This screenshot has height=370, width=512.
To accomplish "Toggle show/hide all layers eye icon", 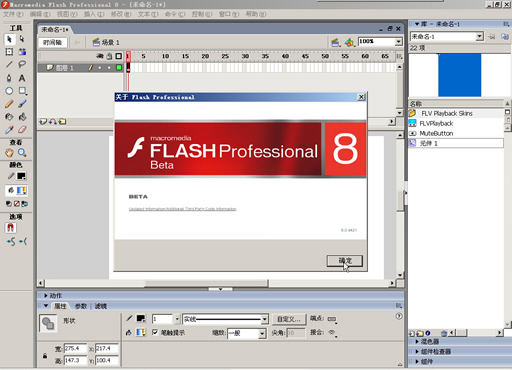I will tap(100, 56).
